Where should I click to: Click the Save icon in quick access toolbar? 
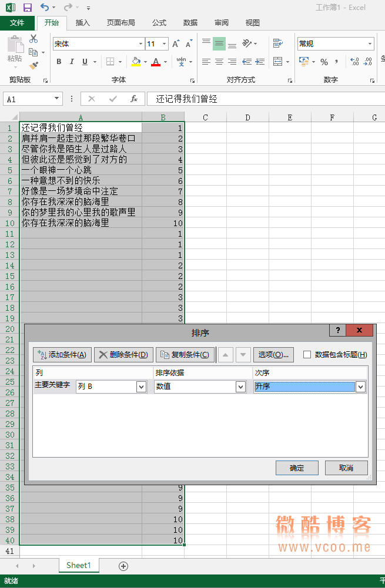tap(28, 8)
